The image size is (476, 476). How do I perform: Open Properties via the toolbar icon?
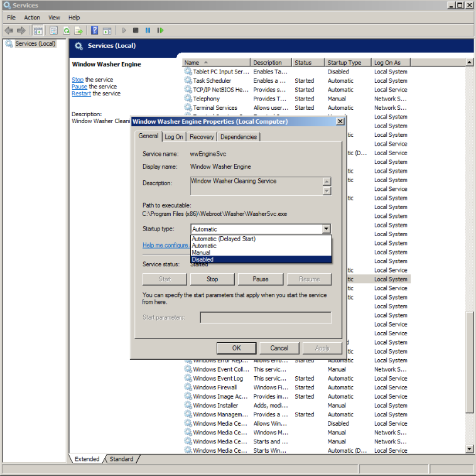[x=54, y=30]
